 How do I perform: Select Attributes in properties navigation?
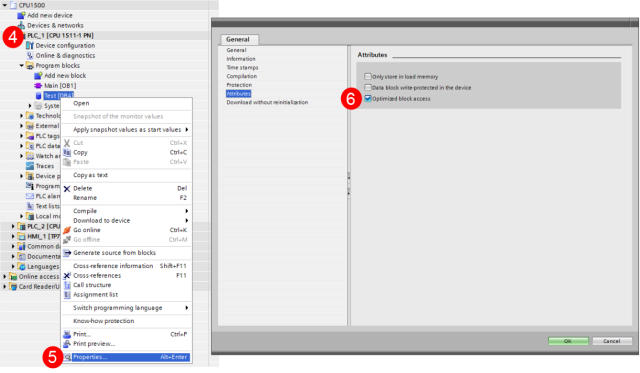click(x=239, y=94)
